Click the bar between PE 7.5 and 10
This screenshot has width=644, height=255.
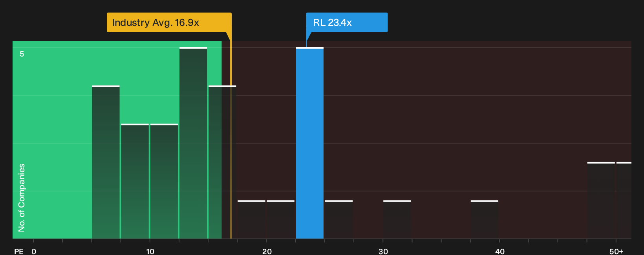[x=135, y=181]
